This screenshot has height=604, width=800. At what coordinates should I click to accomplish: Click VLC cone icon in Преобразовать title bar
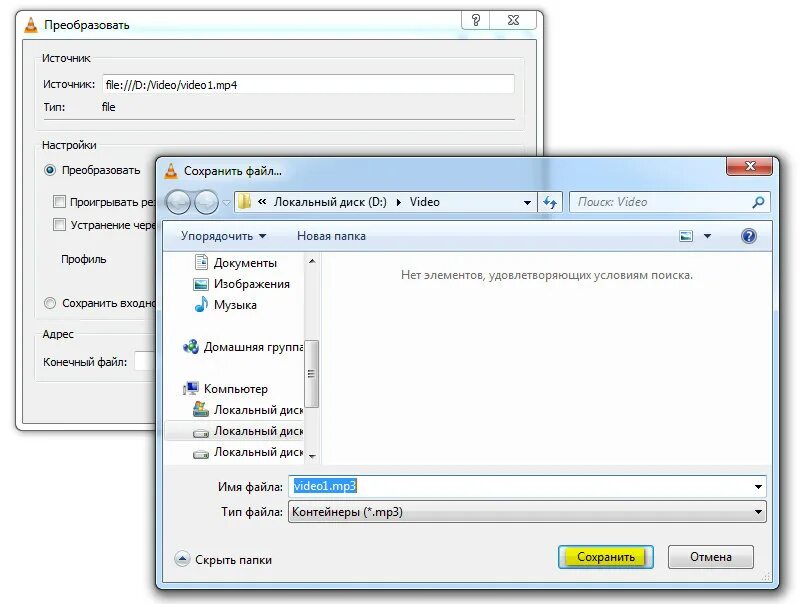coord(31,24)
